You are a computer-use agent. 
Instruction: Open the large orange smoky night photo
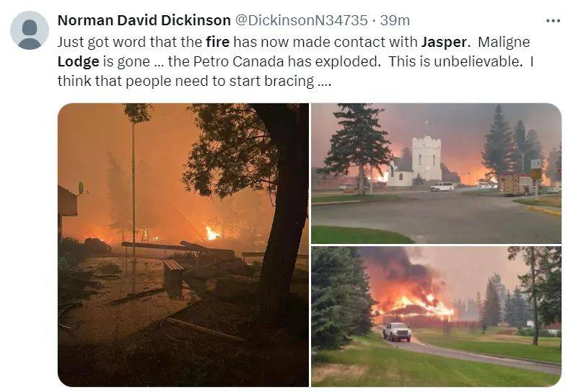[x=183, y=245]
